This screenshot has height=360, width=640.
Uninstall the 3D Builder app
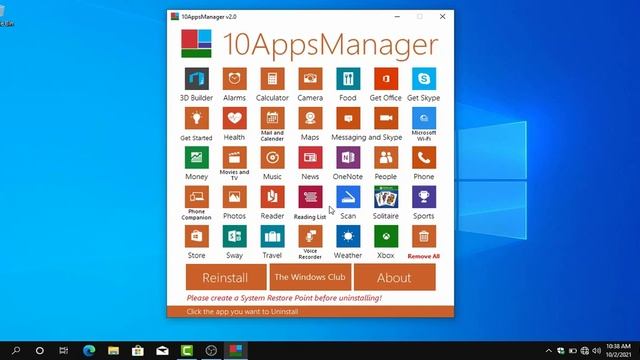click(x=196, y=79)
